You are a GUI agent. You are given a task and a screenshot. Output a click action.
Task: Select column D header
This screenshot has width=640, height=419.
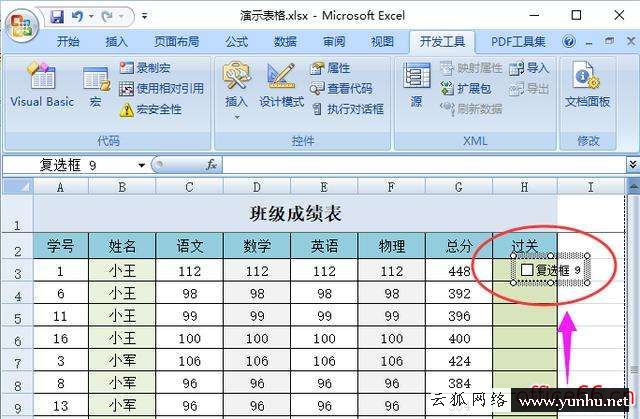click(257, 187)
